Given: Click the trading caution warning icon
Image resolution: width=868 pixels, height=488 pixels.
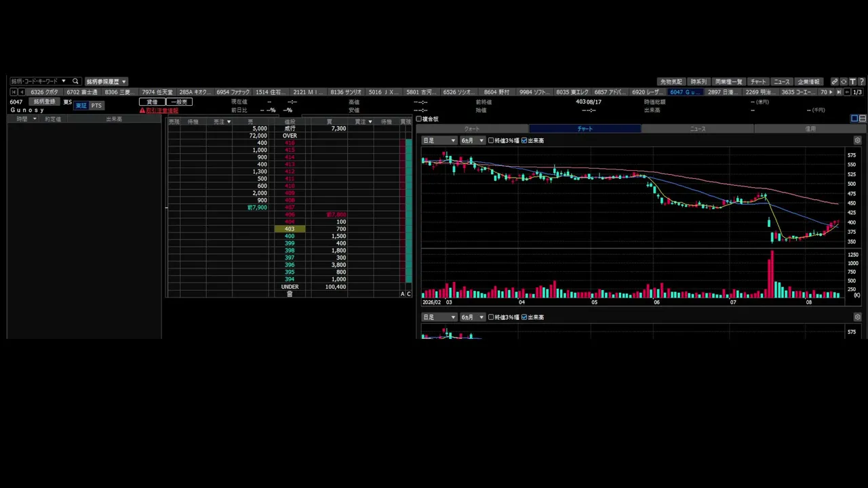Looking at the screenshot, I should pos(142,110).
